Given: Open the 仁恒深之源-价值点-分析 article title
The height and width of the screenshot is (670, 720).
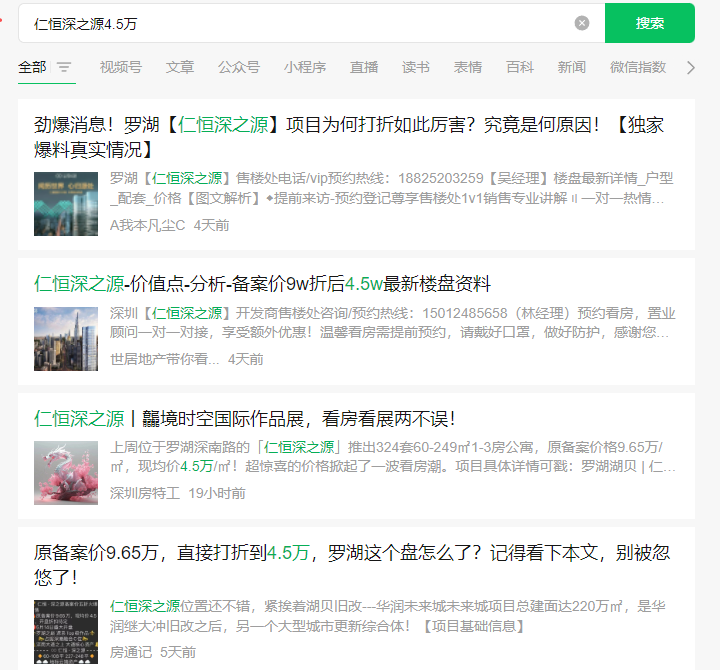Looking at the screenshot, I should pos(262,284).
